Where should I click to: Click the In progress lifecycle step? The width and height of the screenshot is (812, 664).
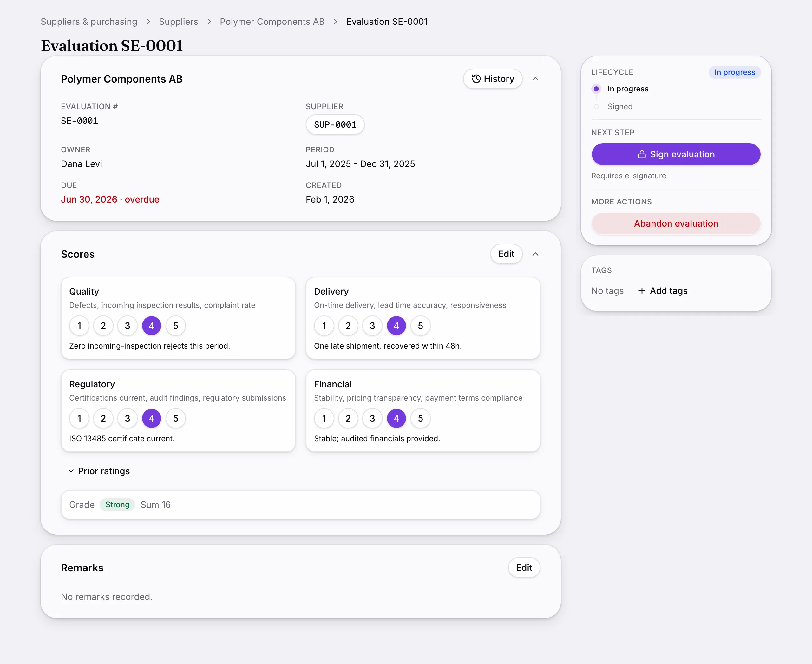(620, 89)
